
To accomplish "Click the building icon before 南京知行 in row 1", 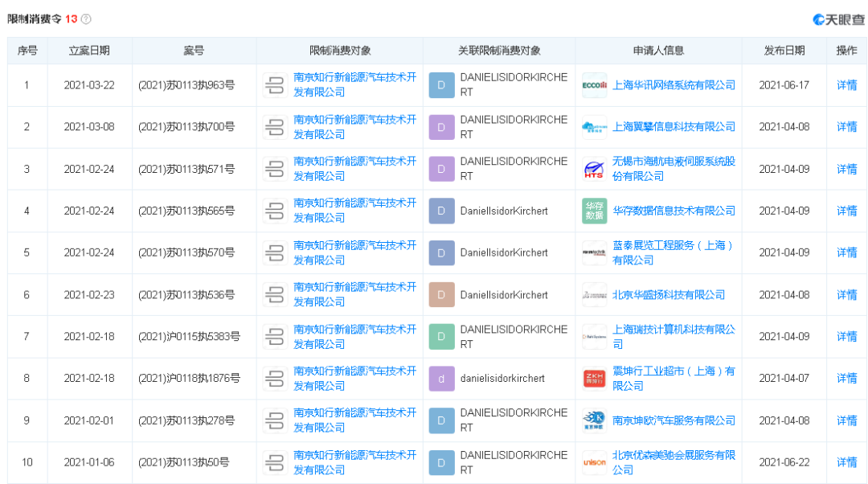I will tap(273, 85).
